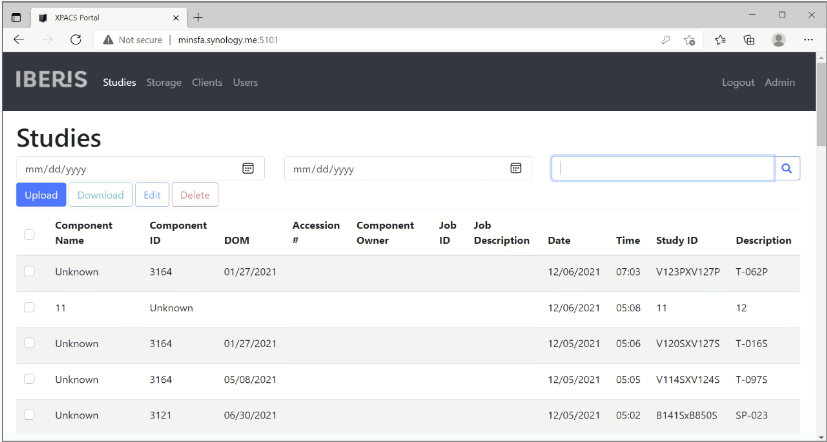Click the browser back arrow
This screenshot has width=827, height=442.
[19, 40]
